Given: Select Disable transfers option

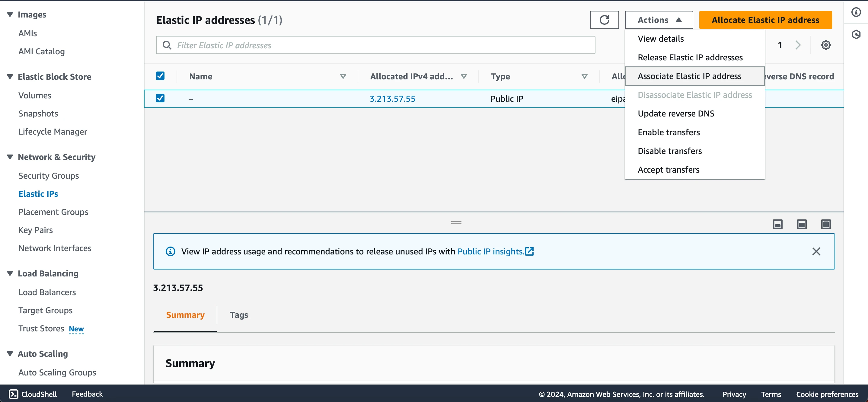Looking at the screenshot, I should point(694,151).
